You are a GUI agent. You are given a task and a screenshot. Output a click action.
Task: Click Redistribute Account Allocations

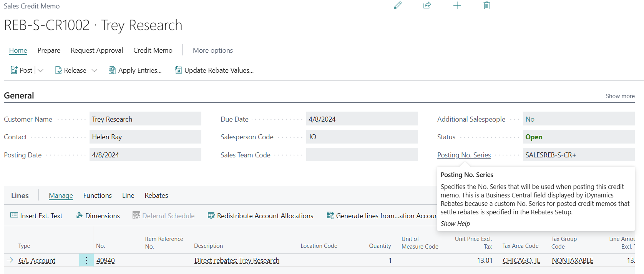[261, 216]
